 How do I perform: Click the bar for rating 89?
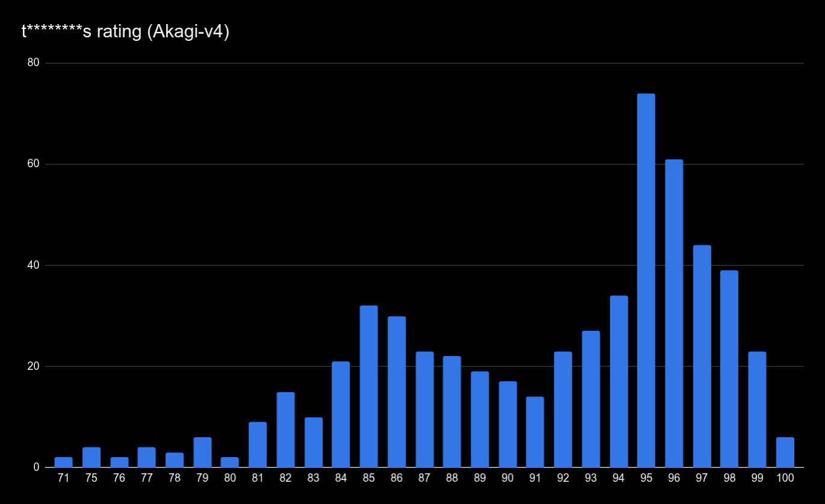click(480, 419)
